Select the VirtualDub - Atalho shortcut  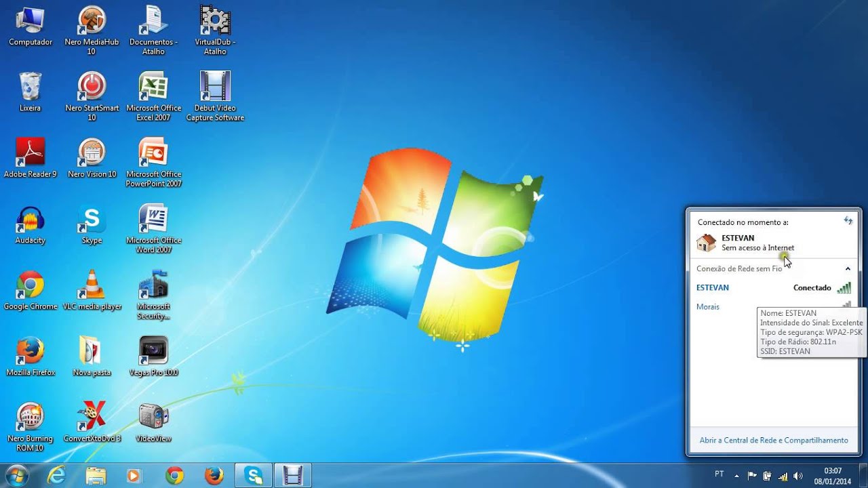[x=215, y=30]
